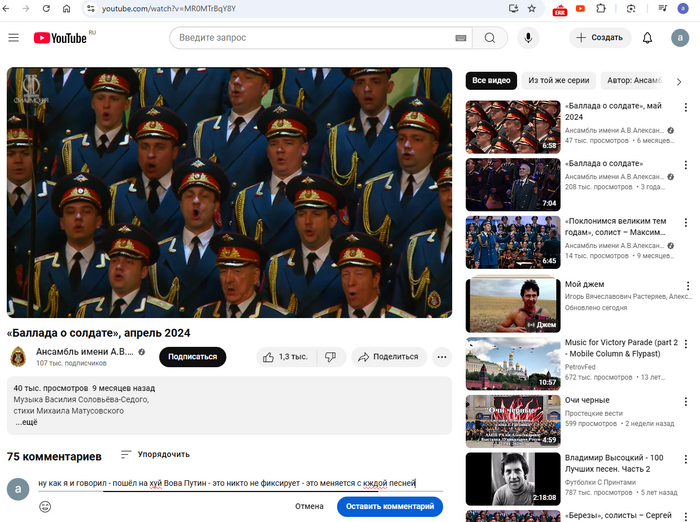The height and width of the screenshot is (522, 700).
Task: Open thumbnail of «Баллада о солдате» 7:04 video
Action: (513, 184)
